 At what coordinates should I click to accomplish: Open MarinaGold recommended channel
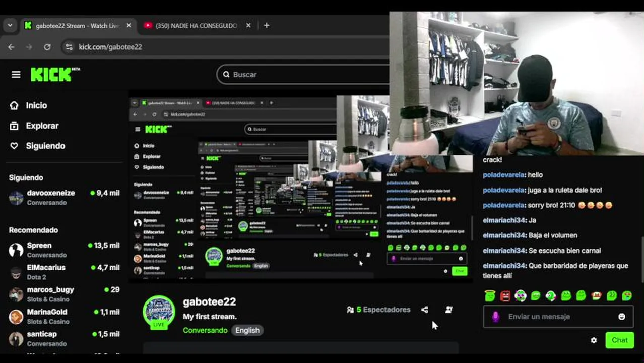click(64, 316)
